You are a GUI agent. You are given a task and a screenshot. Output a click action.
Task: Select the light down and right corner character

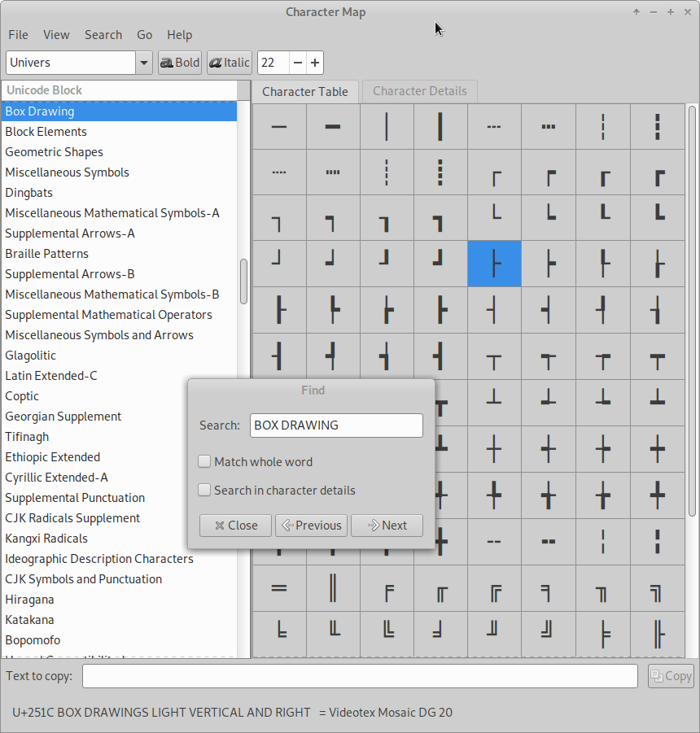point(494,172)
